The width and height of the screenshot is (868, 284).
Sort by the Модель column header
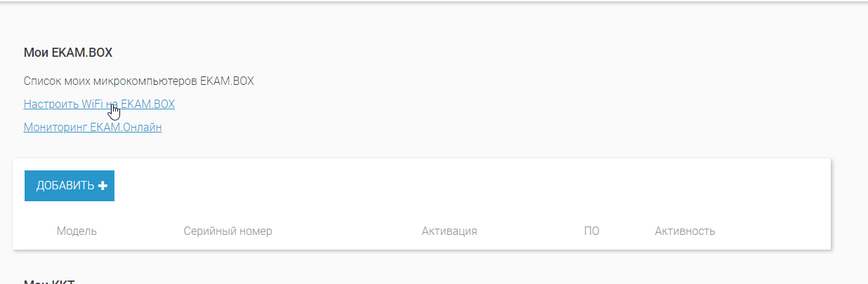[x=77, y=231]
